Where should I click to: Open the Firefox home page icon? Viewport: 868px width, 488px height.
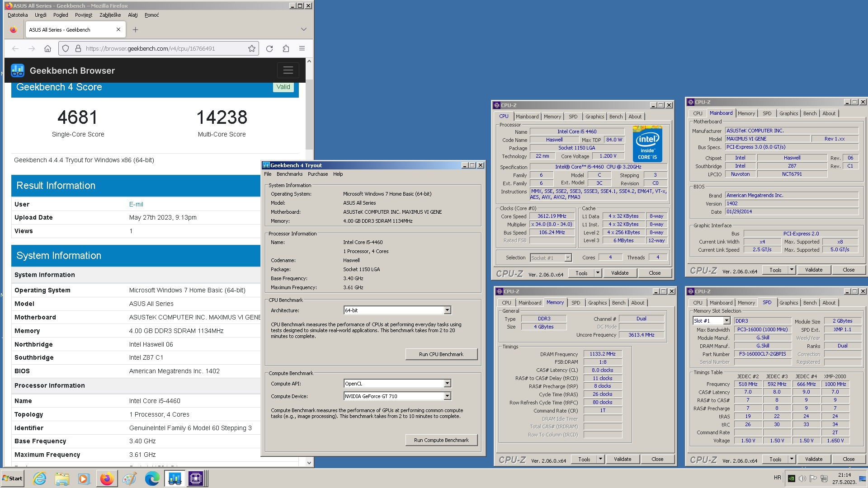click(47, 48)
